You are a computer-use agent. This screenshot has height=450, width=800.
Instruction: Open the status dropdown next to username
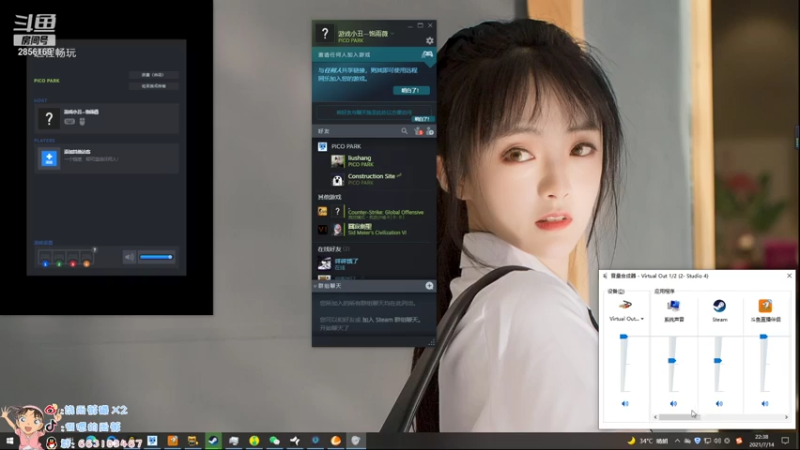click(x=392, y=34)
